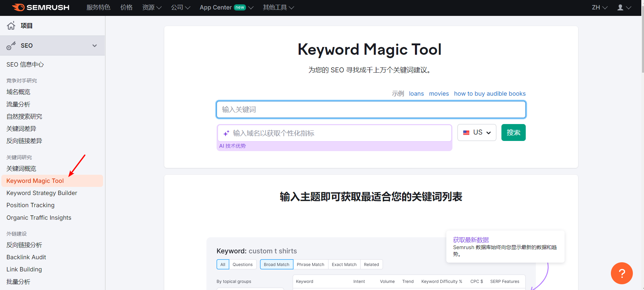The image size is (644, 290).
Task: Click the SERP Features column header
Action: point(505,281)
